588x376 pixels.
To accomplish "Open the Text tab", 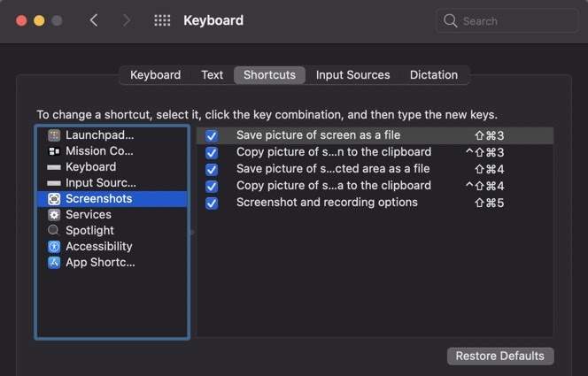I will [x=213, y=75].
